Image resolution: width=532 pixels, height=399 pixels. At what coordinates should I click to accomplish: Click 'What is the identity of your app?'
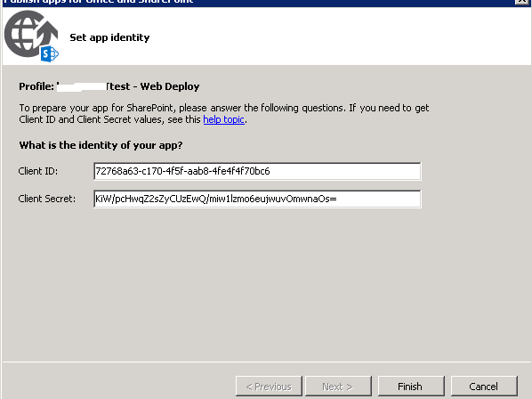click(x=101, y=145)
